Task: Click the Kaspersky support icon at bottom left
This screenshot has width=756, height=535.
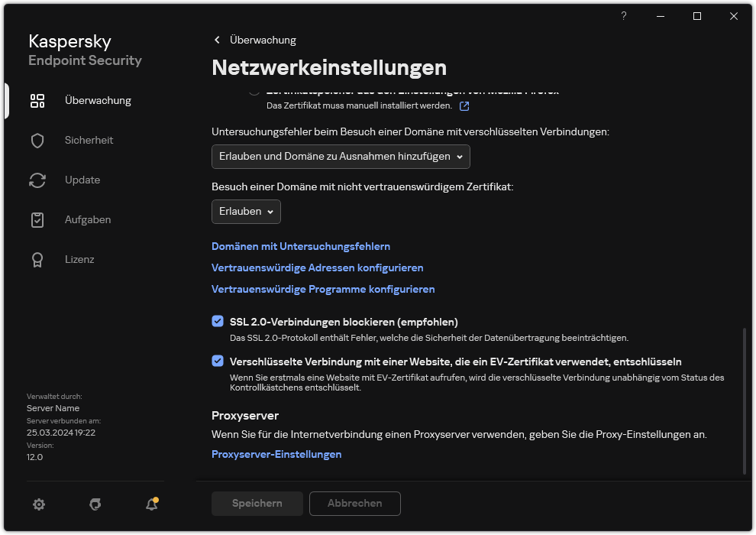Action: [95, 504]
